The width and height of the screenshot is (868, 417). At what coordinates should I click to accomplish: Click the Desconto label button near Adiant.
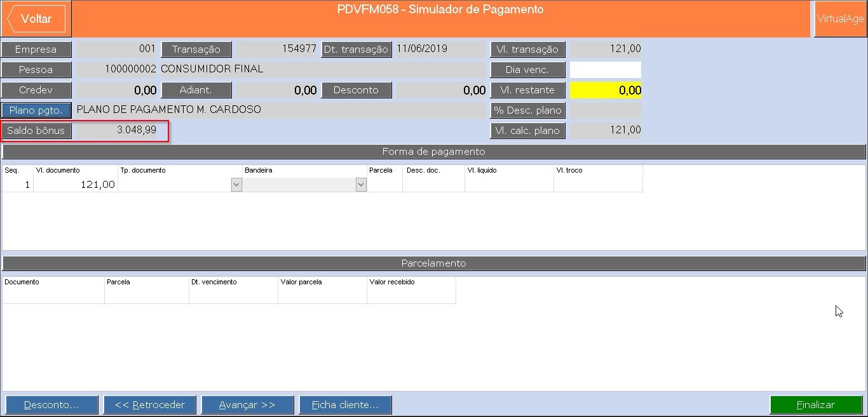(x=356, y=90)
